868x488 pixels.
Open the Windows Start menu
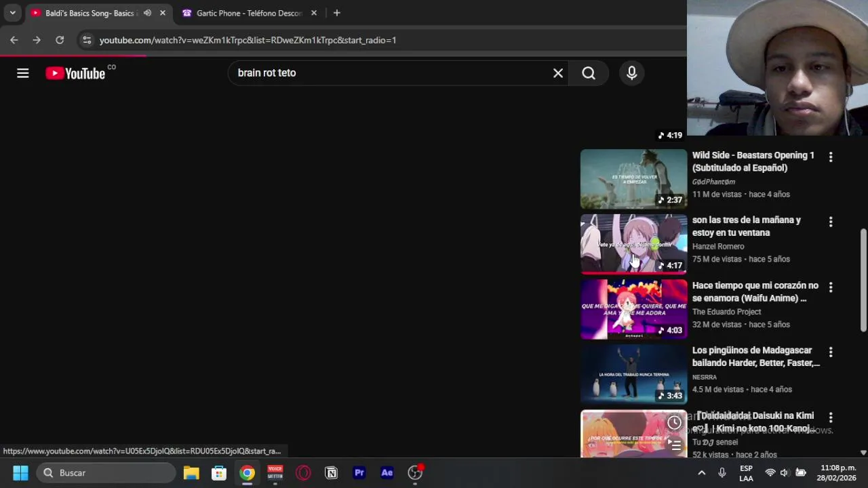pyautogui.click(x=20, y=472)
